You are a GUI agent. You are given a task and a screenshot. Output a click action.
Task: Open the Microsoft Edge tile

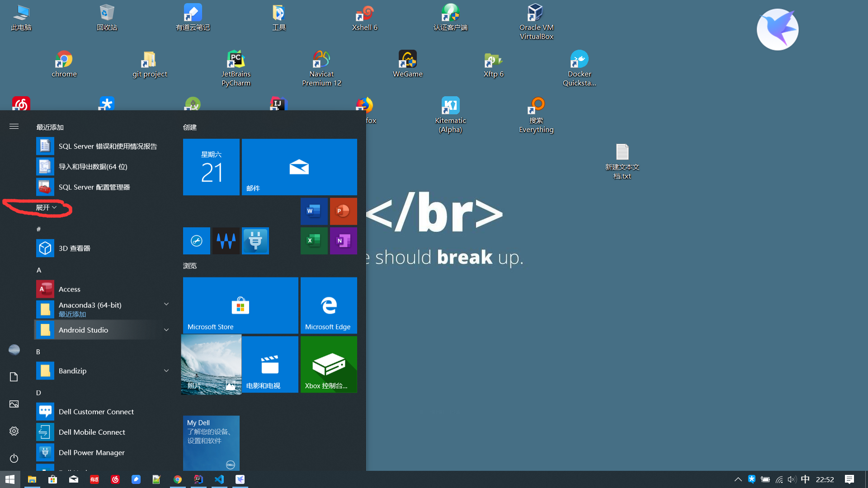[329, 305]
